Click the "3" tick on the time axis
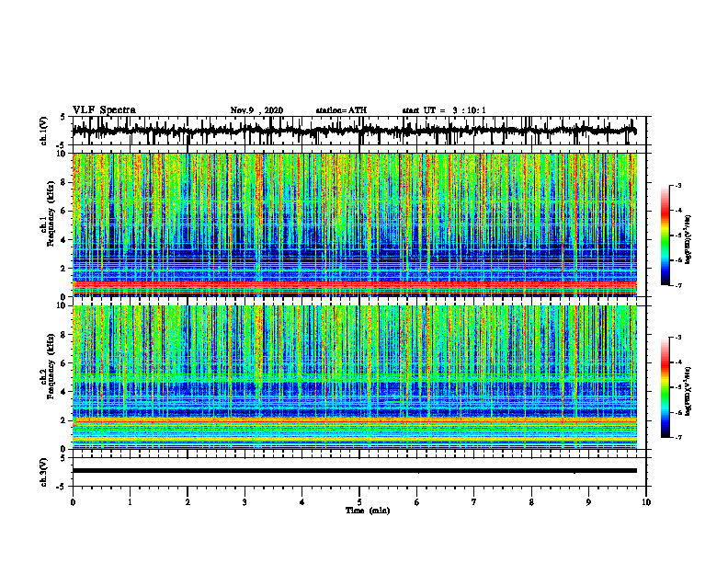Image resolution: width=728 pixels, height=563 pixels. [x=245, y=502]
